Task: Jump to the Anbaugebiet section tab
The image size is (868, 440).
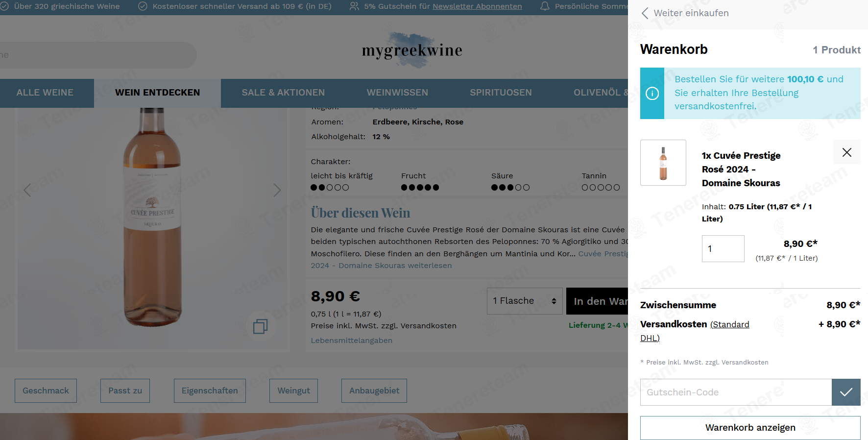Action: [x=374, y=391]
